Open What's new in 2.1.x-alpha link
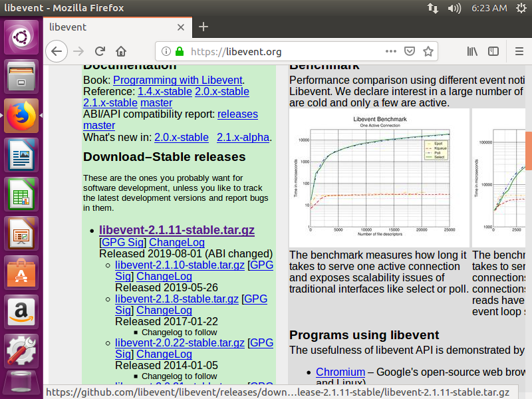The height and width of the screenshot is (399, 532). tap(243, 138)
